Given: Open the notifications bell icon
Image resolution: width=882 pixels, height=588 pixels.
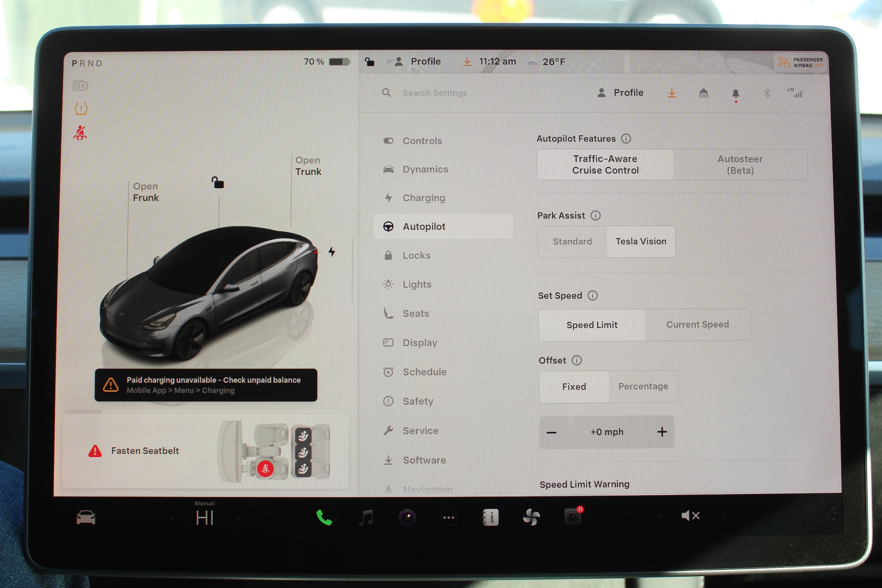Looking at the screenshot, I should (735, 93).
